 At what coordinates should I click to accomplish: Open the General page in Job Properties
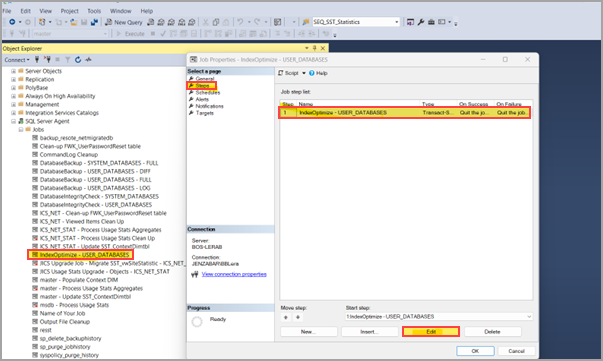click(x=205, y=79)
